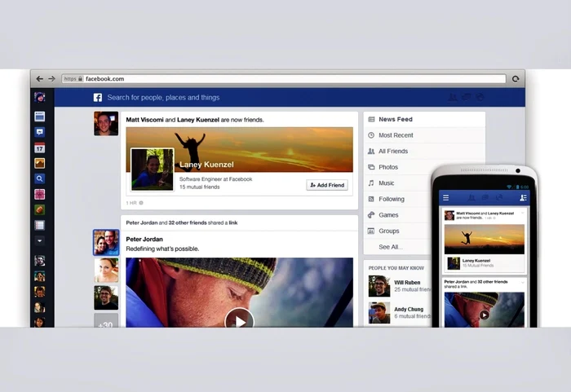
Task: Open Matt Viscomi's avatar beside the friends post
Action: 106,124
